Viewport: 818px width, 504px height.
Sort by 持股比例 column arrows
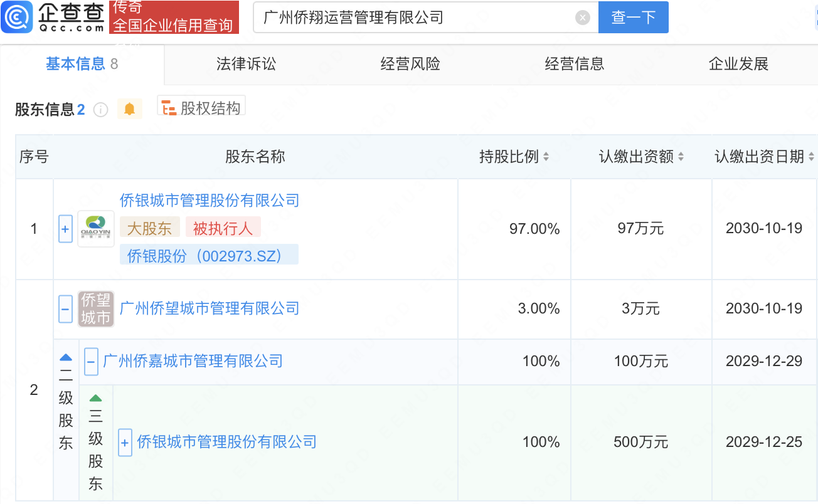point(546,157)
